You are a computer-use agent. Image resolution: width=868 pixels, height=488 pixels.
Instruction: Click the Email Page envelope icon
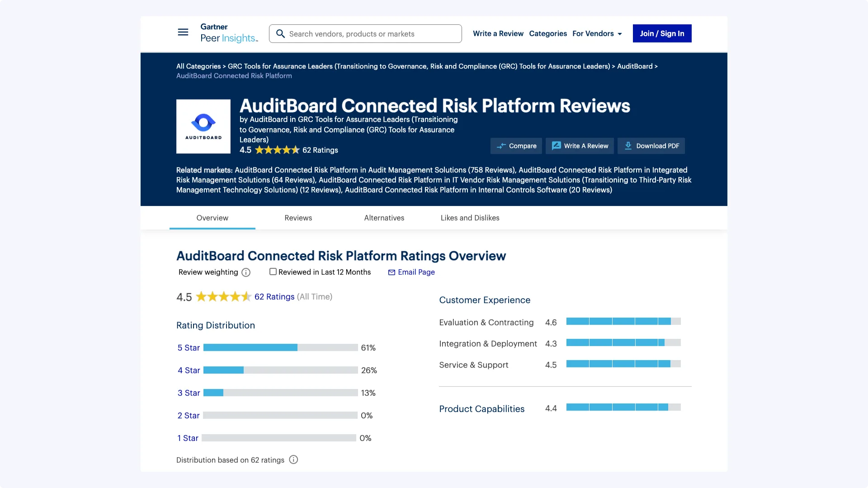(392, 272)
